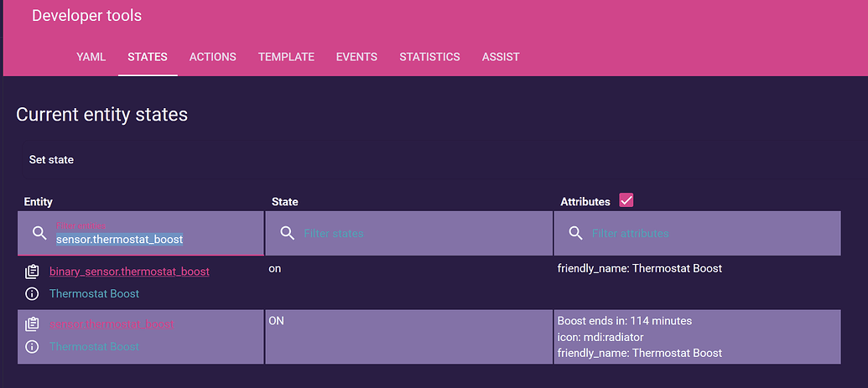Open the ACTIONS tab
868x388 pixels.
[x=212, y=57]
